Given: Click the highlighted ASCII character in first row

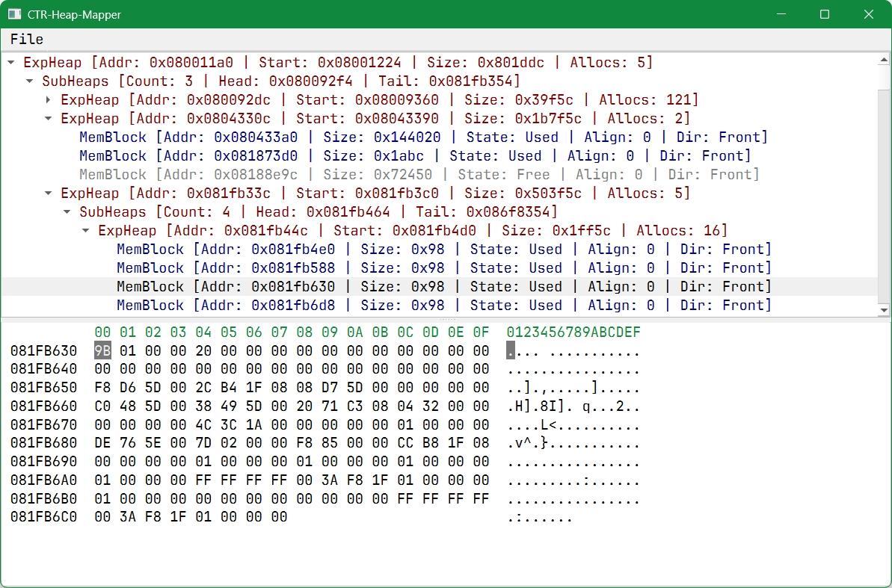Looking at the screenshot, I should [510, 351].
